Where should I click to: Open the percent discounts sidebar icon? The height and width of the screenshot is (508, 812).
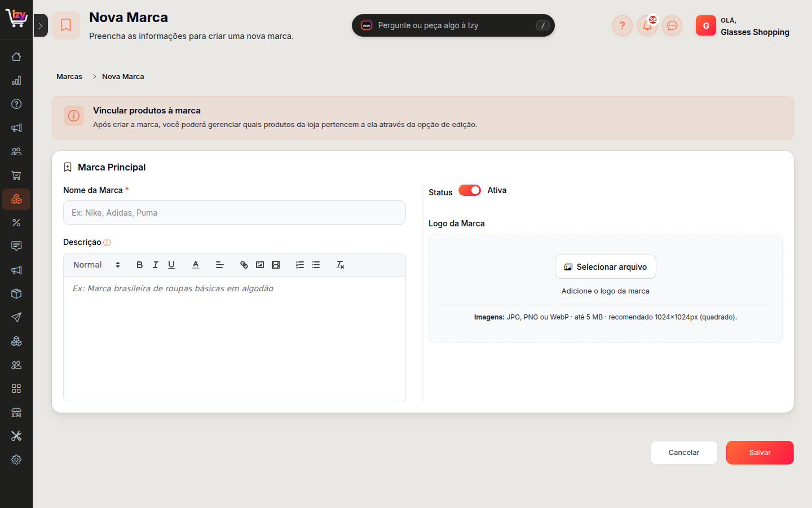pyautogui.click(x=16, y=223)
